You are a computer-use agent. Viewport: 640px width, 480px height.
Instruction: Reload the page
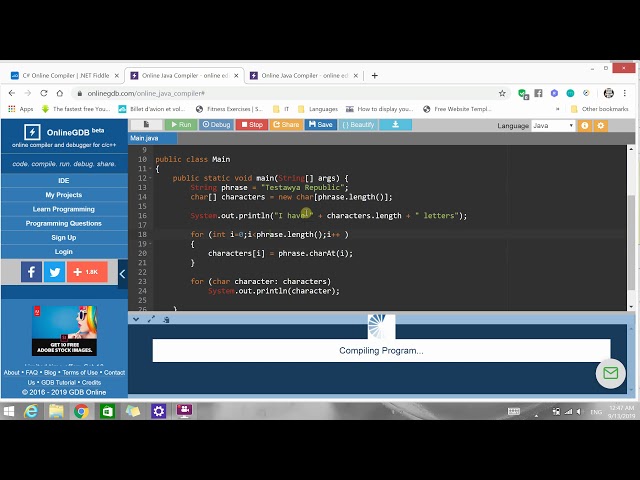pyautogui.click(x=44, y=93)
